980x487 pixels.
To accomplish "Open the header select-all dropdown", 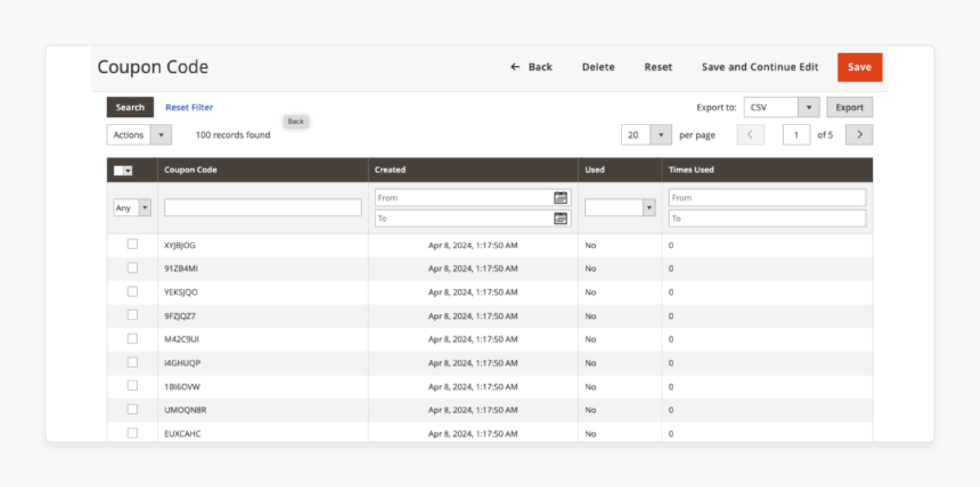I will 123,171.
